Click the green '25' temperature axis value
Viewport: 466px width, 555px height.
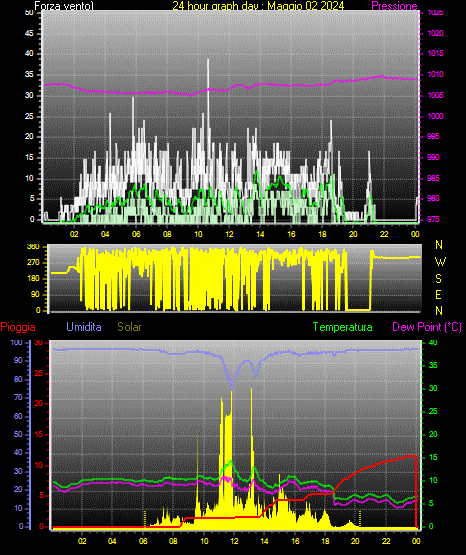433,411
